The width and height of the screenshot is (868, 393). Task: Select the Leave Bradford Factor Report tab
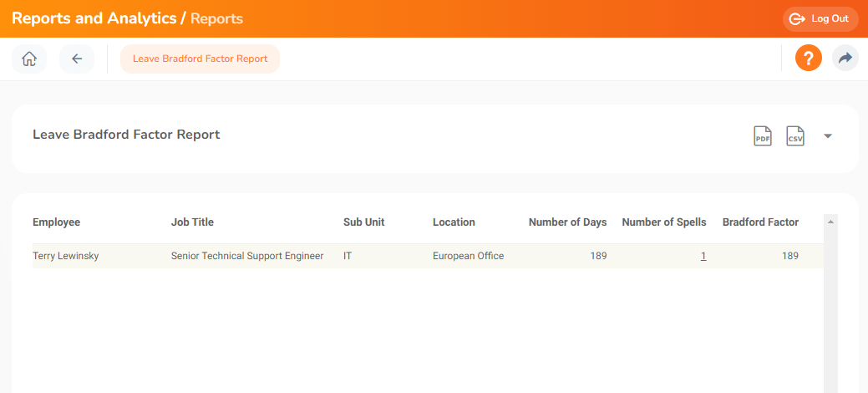tap(200, 59)
